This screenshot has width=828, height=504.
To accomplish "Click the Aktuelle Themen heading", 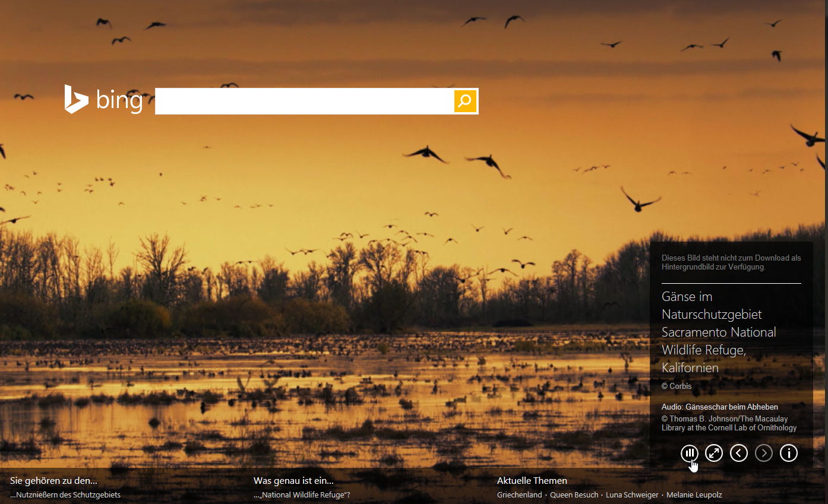I will click(x=532, y=481).
